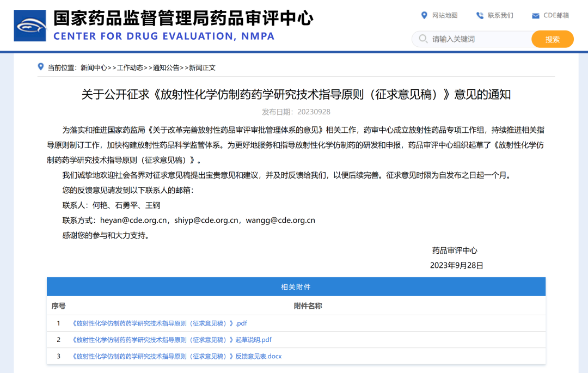
Task: Download attachment 3 反馈意见表.docx
Action: (x=176, y=356)
